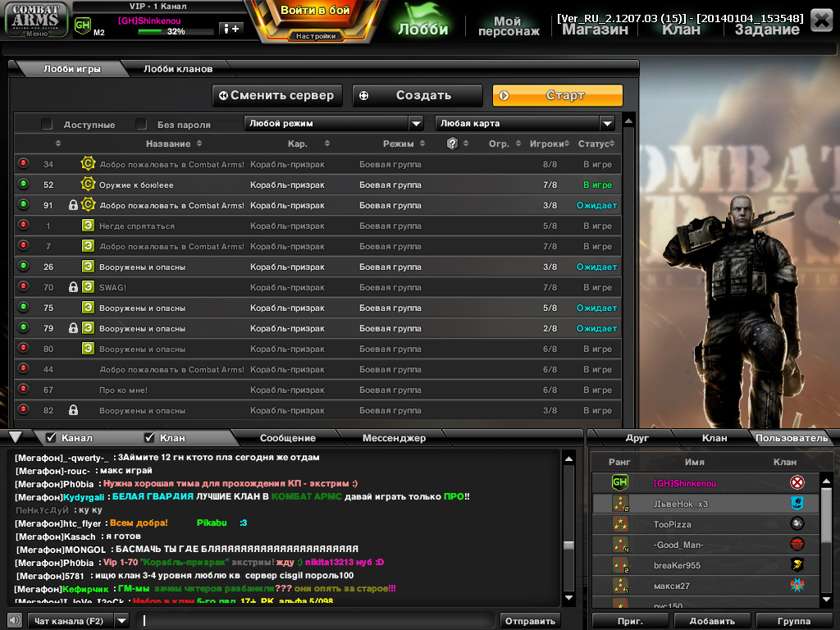Open the Combat Arms menu logo

(x=36, y=20)
